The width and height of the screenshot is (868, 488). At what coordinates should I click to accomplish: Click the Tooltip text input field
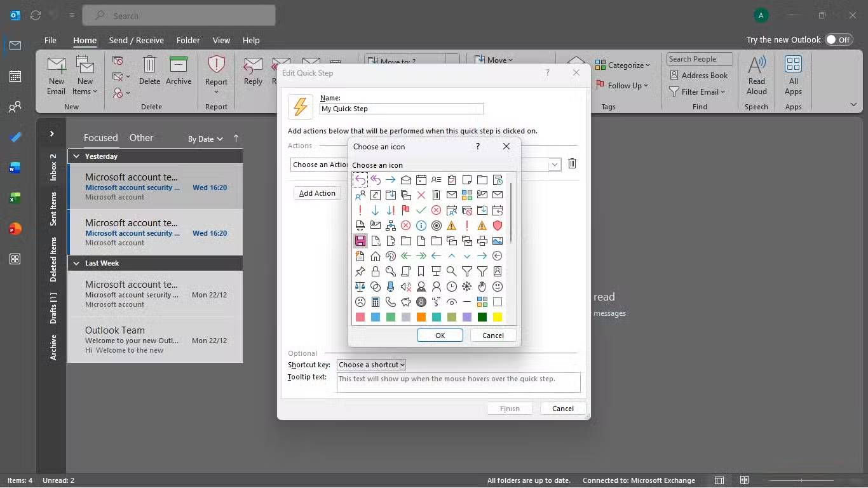(458, 382)
